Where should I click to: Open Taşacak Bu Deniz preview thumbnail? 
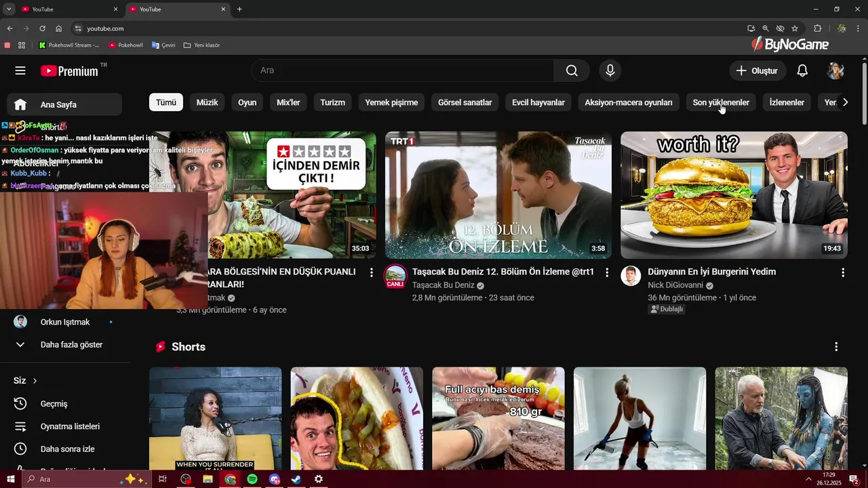pos(498,195)
